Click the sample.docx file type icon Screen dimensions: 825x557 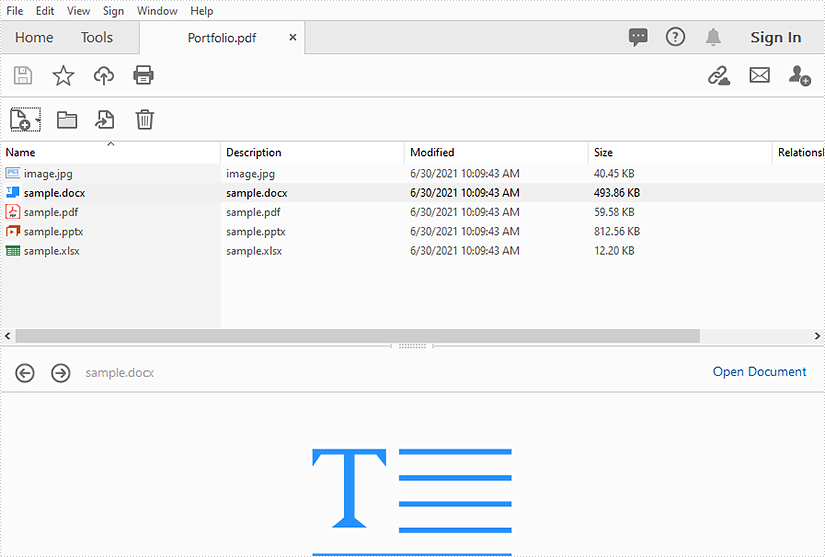[x=13, y=193]
